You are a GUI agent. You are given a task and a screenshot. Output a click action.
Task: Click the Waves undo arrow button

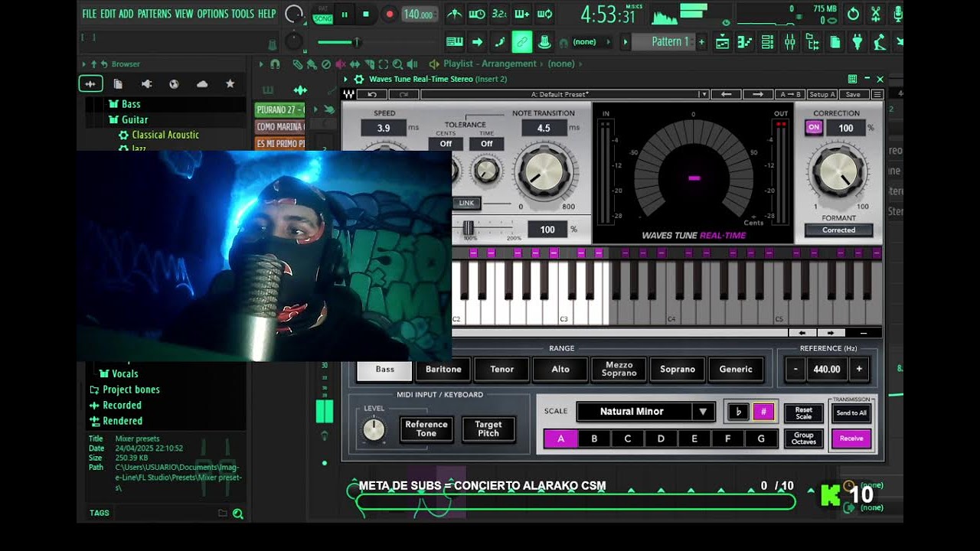click(x=372, y=95)
